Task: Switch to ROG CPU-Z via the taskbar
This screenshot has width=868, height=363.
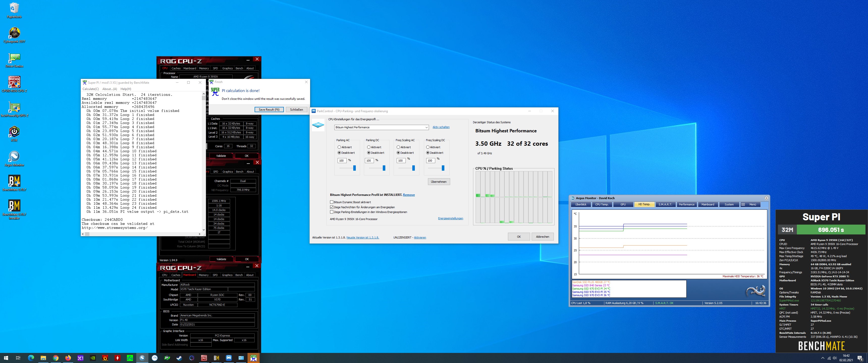Action: [204, 358]
